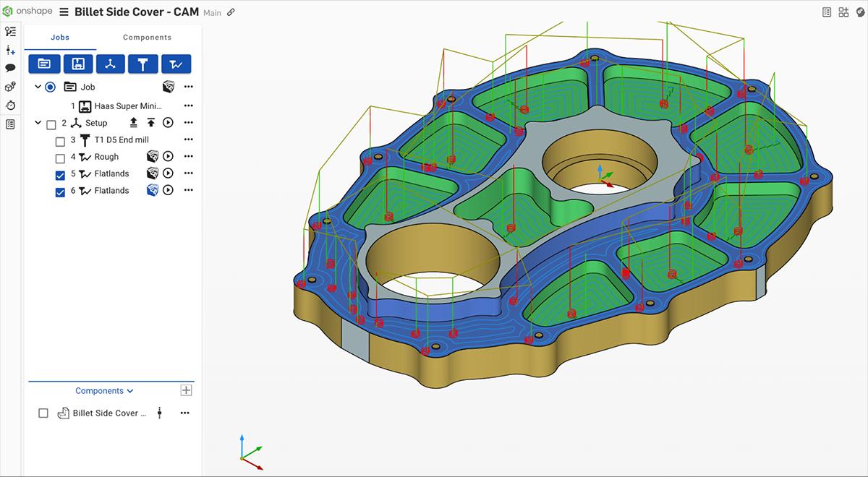Select the new Setup toolbar icon
Image resolution: width=868 pixels, height=477 pixels.
[110, 64]
